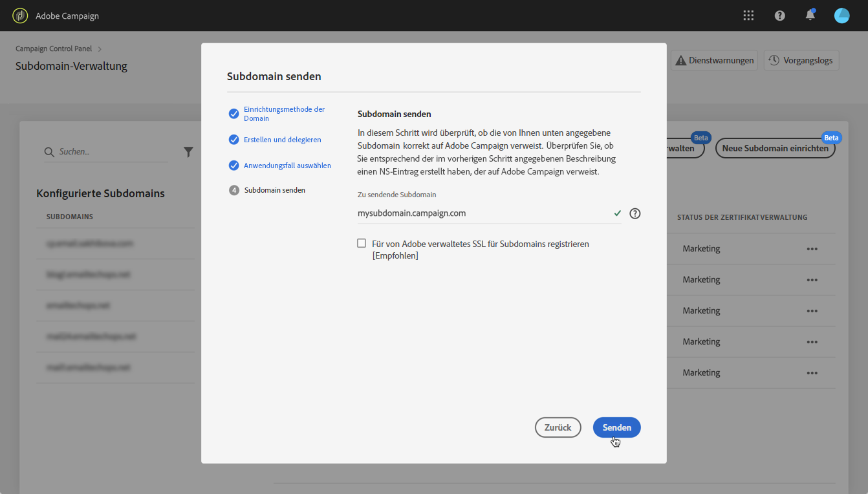Open more options for fourth Marketing row
This screenshot has width=868, height=494.
click(x=812, y=342)
